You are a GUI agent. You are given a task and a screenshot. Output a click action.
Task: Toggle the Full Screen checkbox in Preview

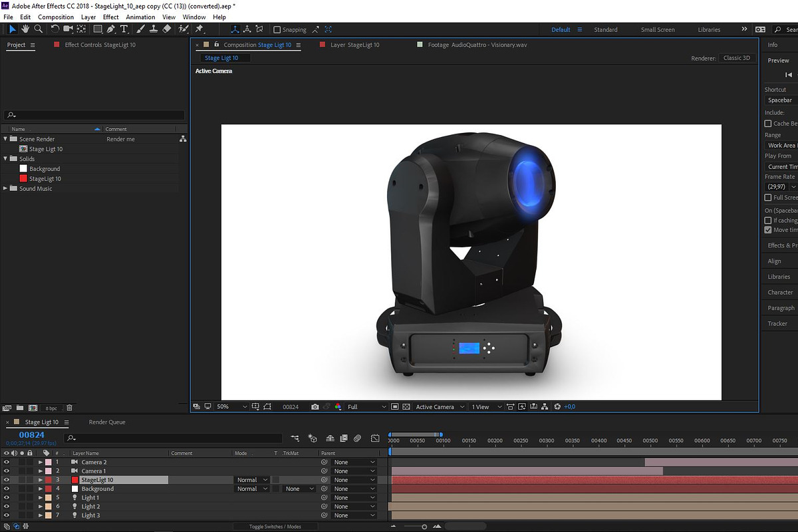(x=768, y=198)
